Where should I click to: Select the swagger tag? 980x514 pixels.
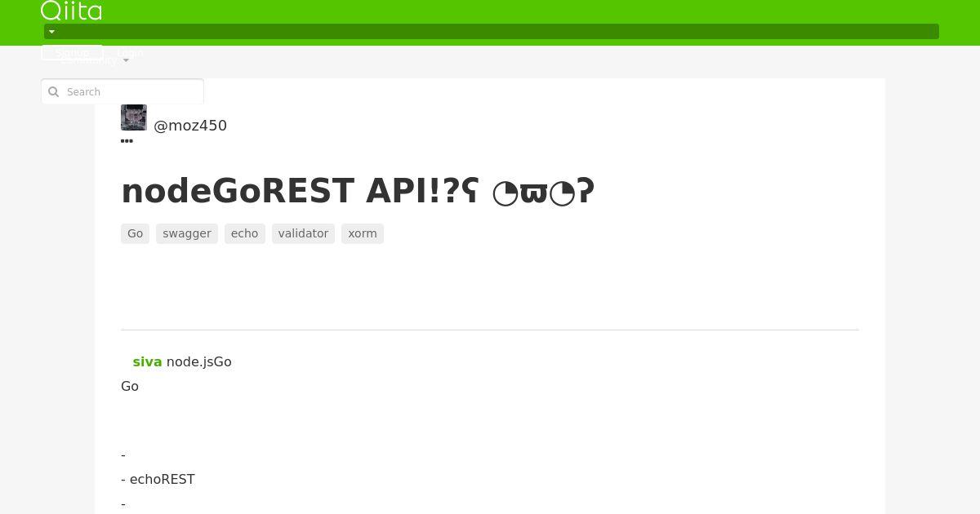[187, 233]
